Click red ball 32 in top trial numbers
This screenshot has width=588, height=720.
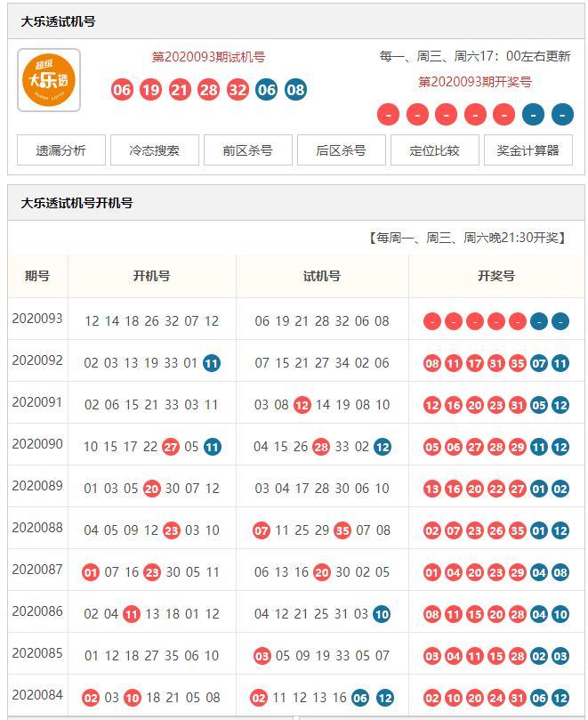(238, 90)
